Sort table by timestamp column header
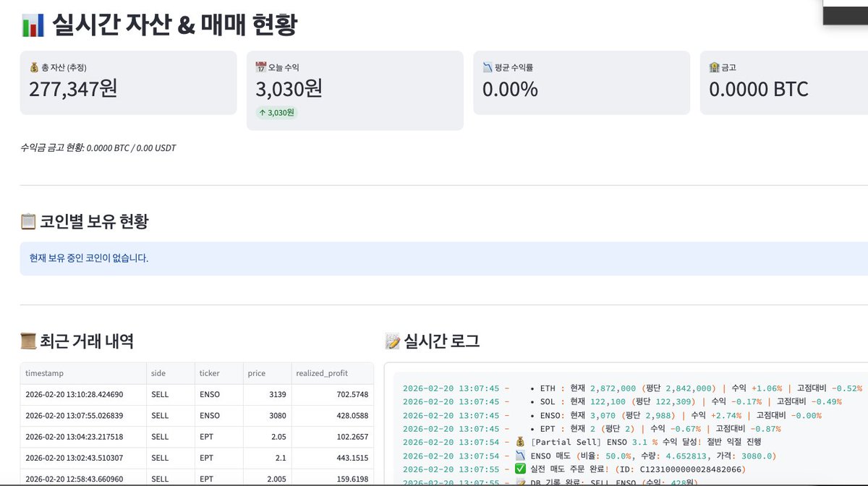 coord(83,373)
